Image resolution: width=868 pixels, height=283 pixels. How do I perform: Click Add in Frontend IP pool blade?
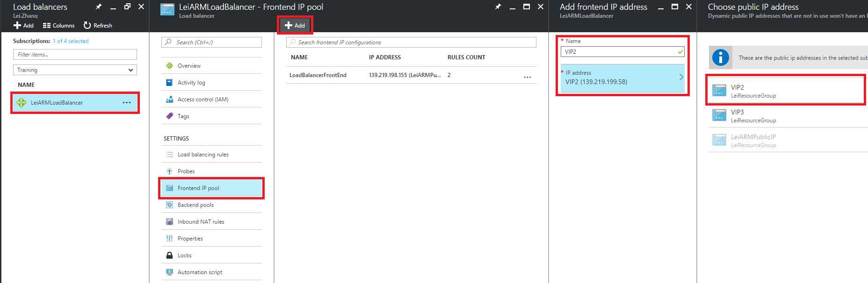(x=295, y=25)
